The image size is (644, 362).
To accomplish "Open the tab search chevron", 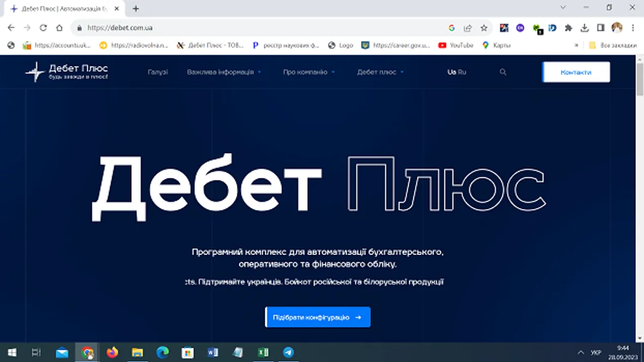I will tap(563, 8).
